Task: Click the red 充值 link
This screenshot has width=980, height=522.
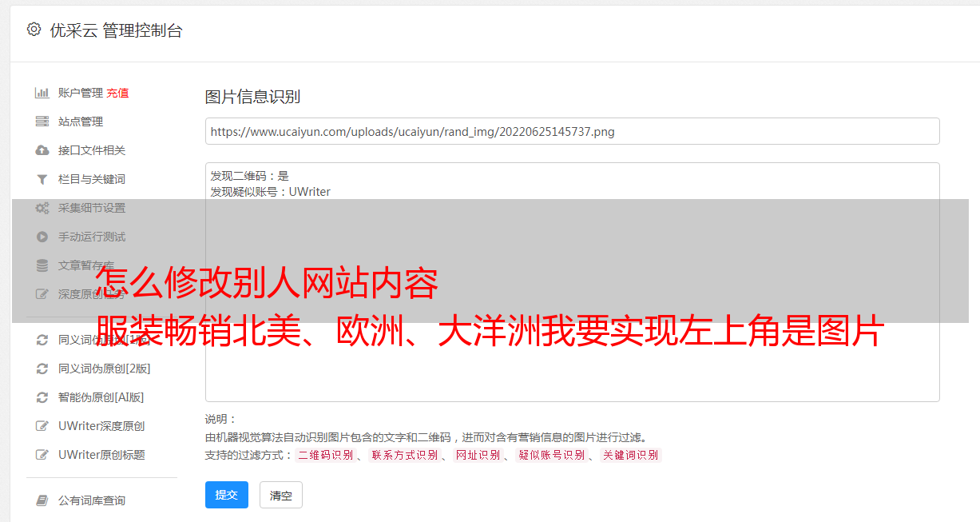Action: (117, 93)
